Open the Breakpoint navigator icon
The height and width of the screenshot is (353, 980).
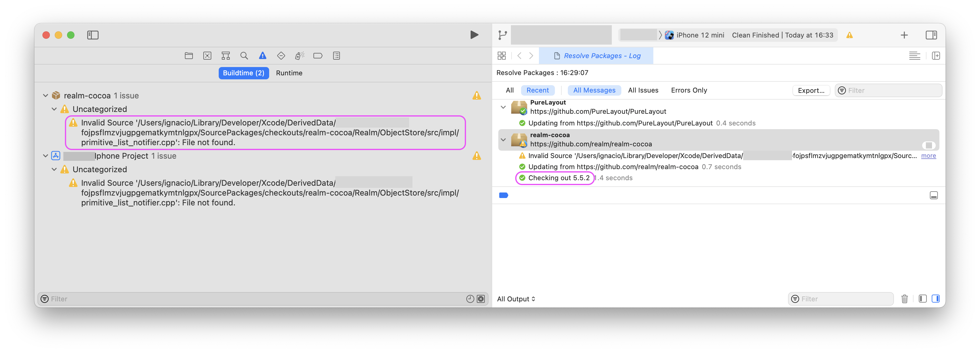tap(318, 56)
